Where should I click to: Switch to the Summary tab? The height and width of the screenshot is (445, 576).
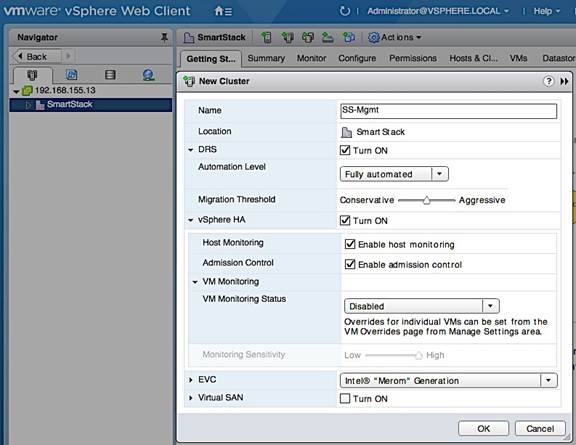266,58
